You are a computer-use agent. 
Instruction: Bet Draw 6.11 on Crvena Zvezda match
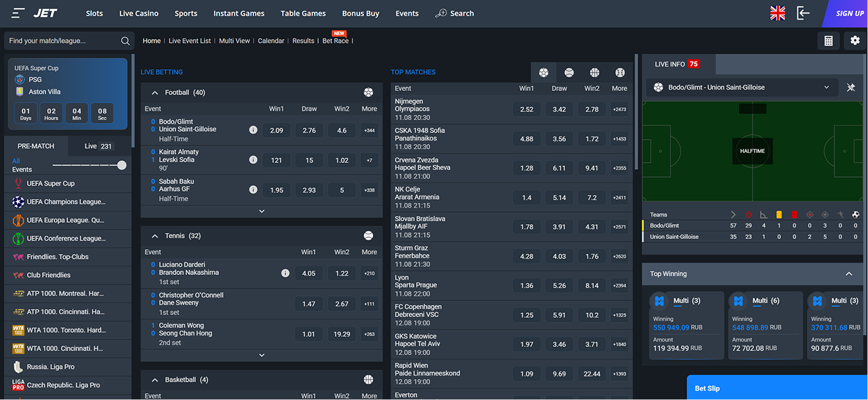[x=559, y=168]
